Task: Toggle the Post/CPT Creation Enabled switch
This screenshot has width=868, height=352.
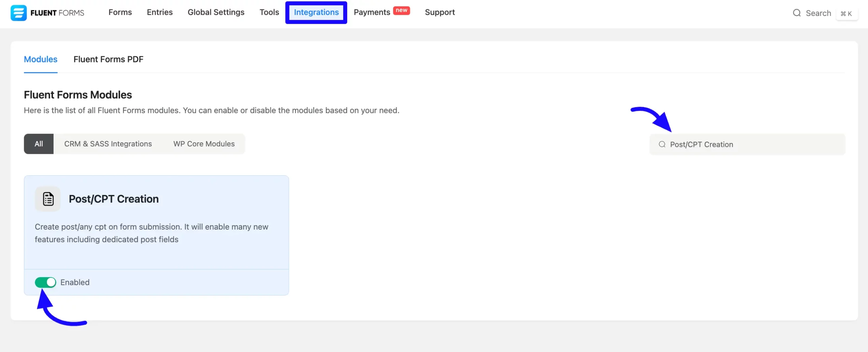Action: (x=45, y=282)
